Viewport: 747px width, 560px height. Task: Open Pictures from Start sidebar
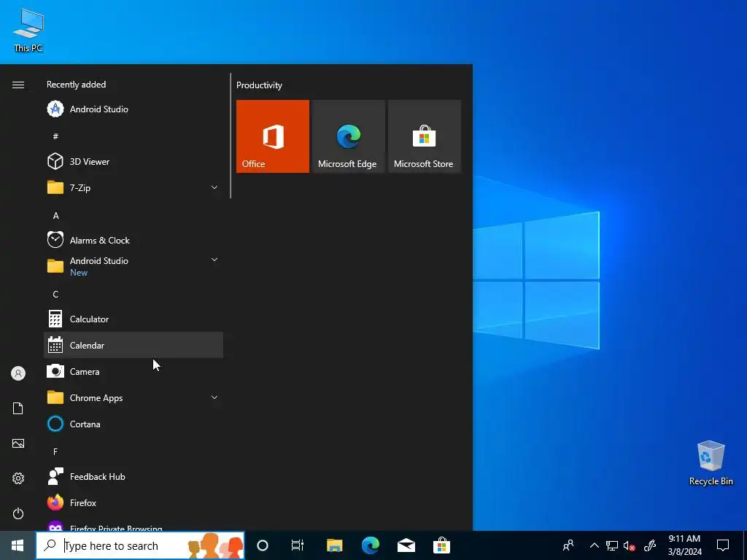tap(18, 443)
